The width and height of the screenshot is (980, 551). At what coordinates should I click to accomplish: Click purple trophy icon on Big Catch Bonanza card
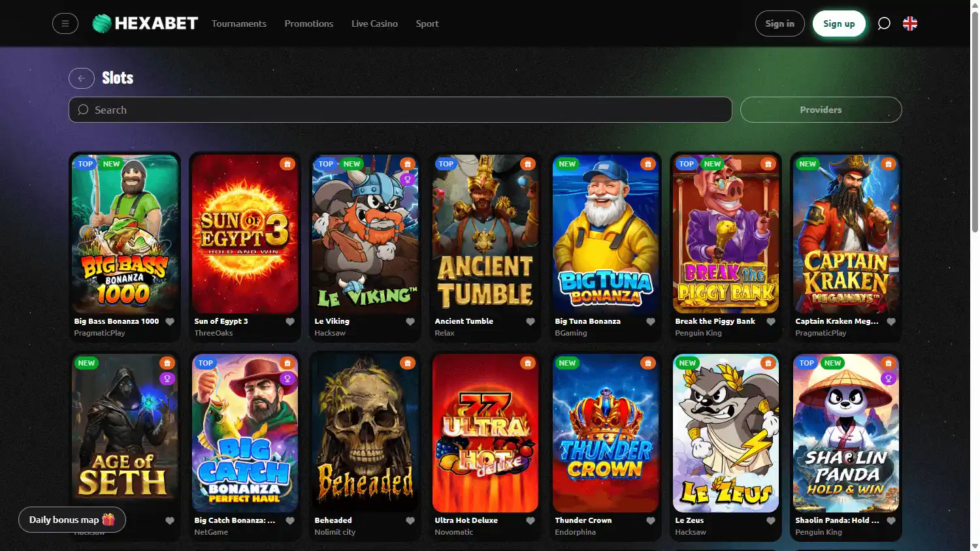tap(287, 379)
